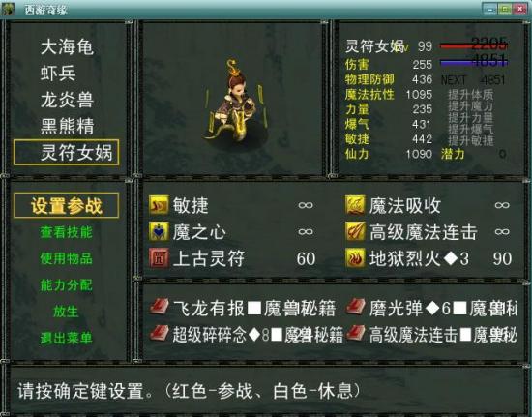Select 退出菜单 to leave menu

66,338
